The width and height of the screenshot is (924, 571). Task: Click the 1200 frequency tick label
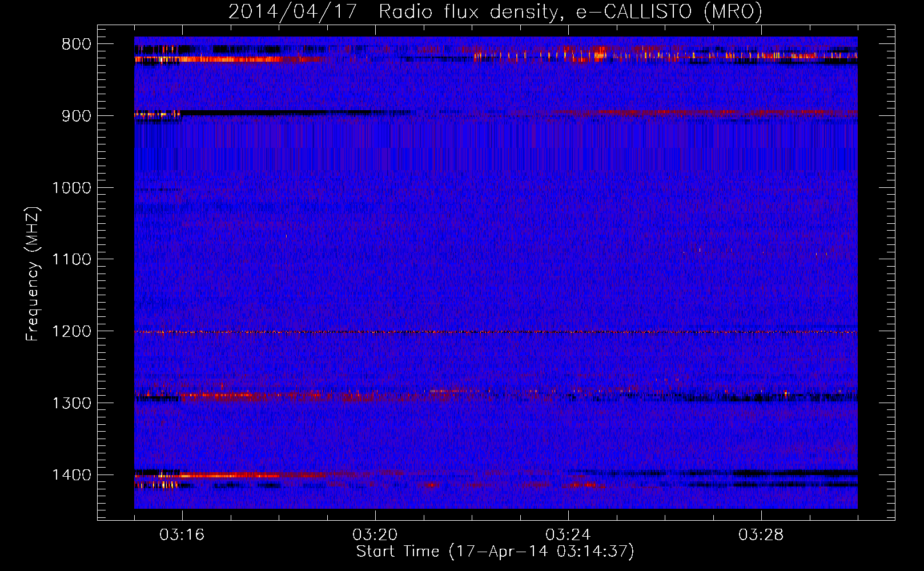72,332
